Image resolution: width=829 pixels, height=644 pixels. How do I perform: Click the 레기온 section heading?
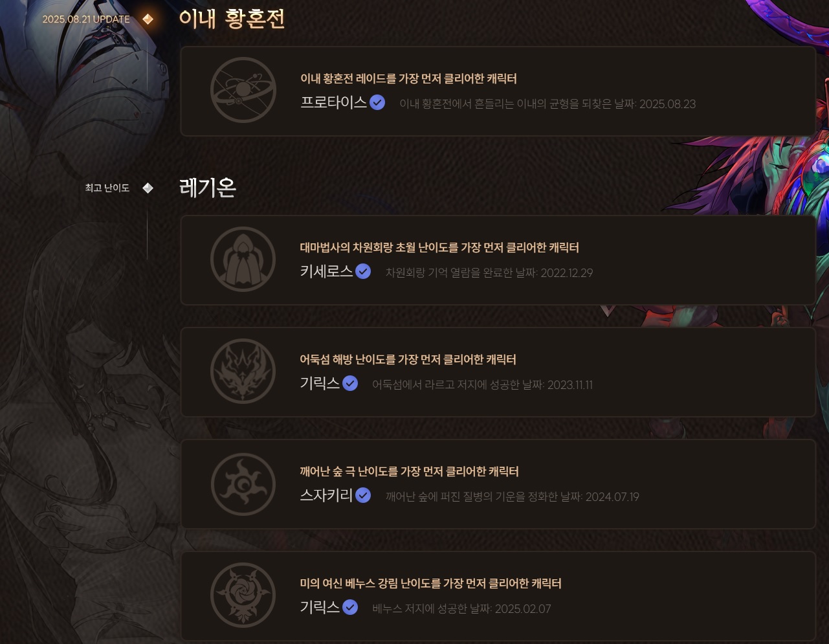coord(208,188)
